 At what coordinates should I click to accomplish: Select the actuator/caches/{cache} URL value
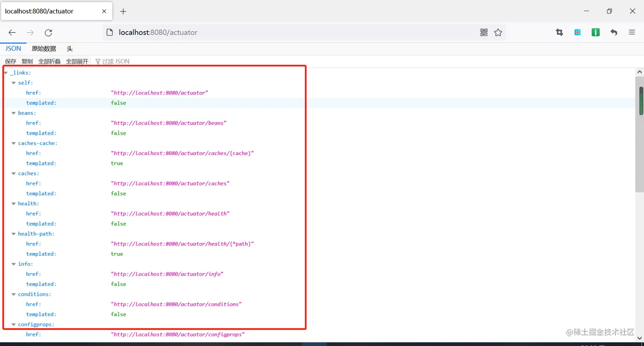(182, 153)
